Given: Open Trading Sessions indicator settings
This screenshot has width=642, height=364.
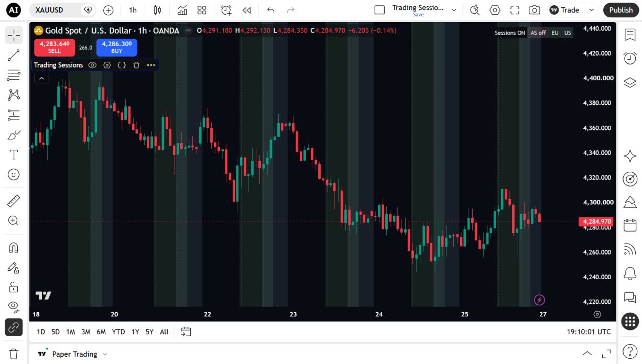Looking at the screenshot, I should click(x=107, y=65).
